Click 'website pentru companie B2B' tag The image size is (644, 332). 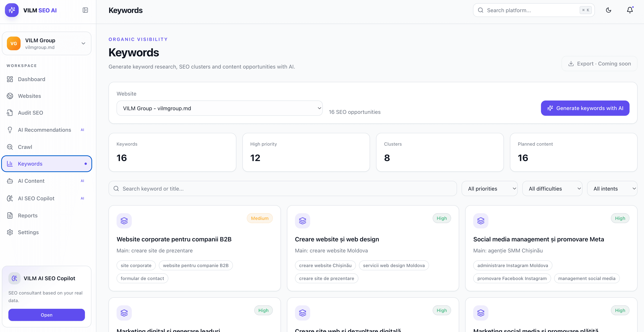pos(196,265)
